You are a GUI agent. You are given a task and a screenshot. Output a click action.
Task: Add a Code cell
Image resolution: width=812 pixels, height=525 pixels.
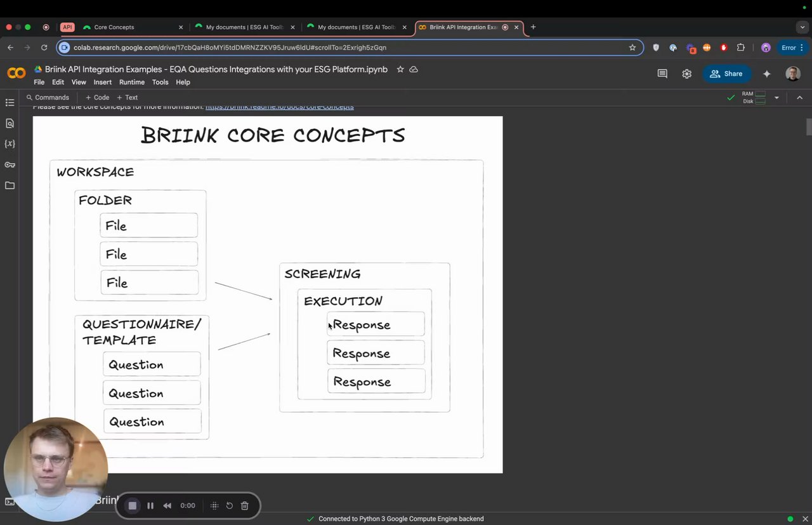click(x=97, y=98)
